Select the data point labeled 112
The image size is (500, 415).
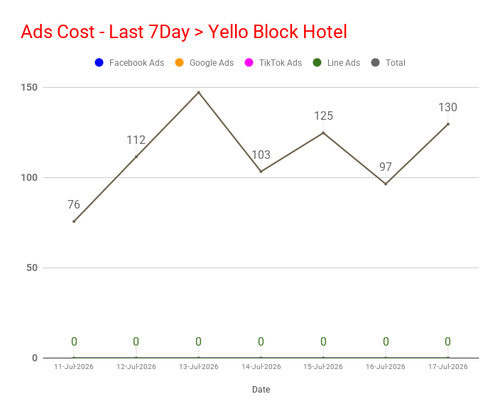[x=136, y=156]
